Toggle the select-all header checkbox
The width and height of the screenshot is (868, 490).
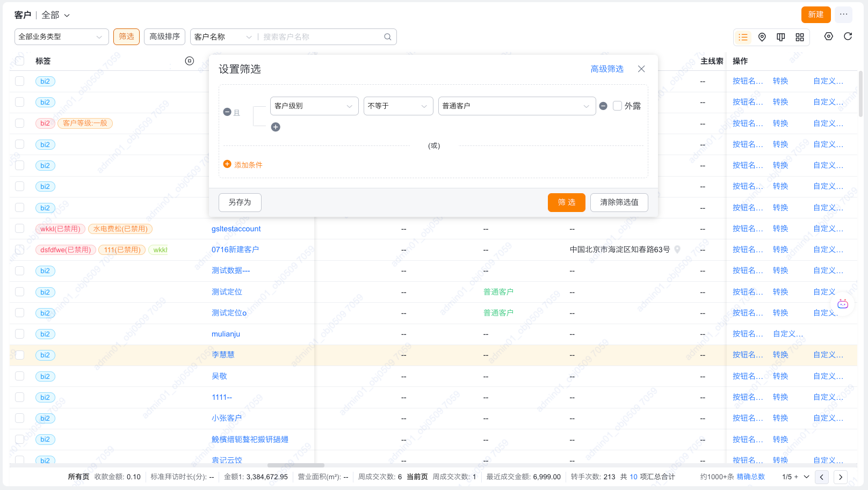(x=20, y=61)
